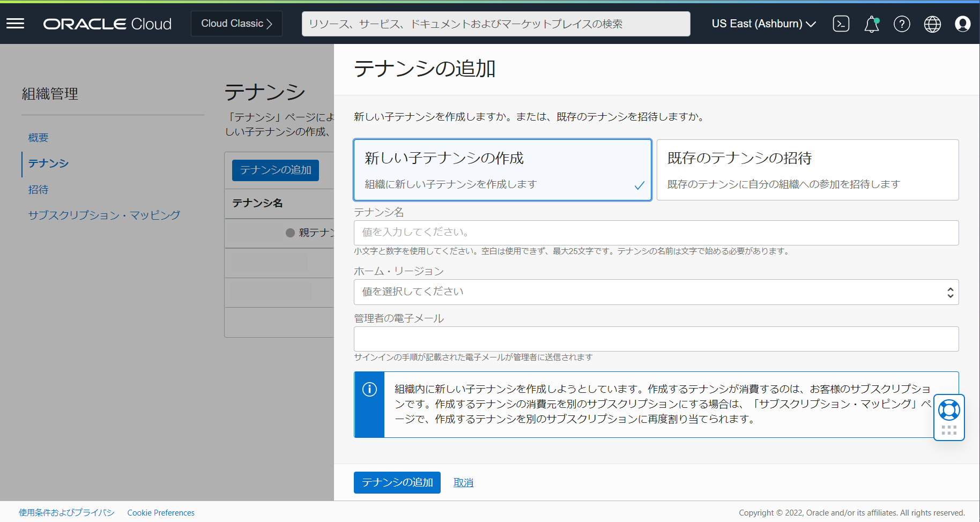Open the hamburger navigation menu
980x522 pixels.
(x=15, y=24)
